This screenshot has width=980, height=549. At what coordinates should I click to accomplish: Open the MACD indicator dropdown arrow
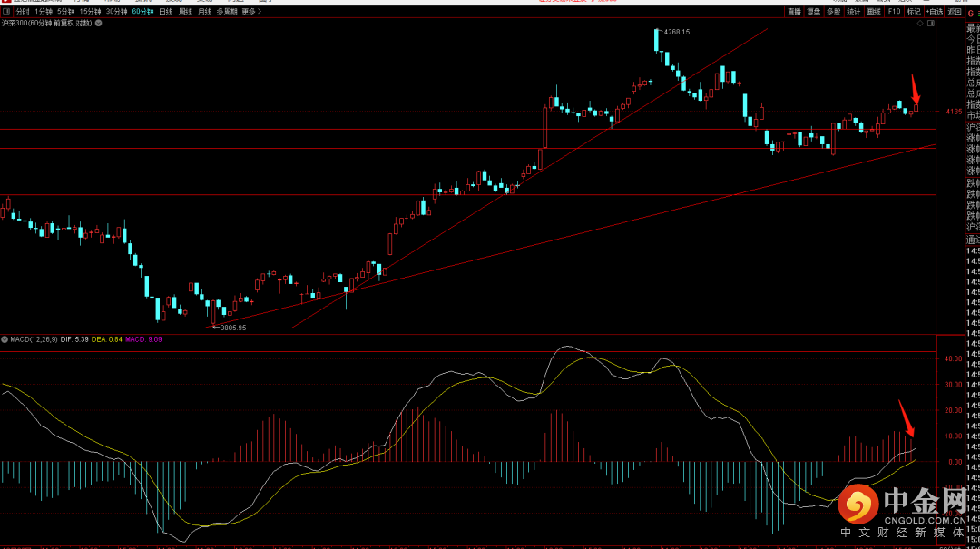click(x=5, y=339)
